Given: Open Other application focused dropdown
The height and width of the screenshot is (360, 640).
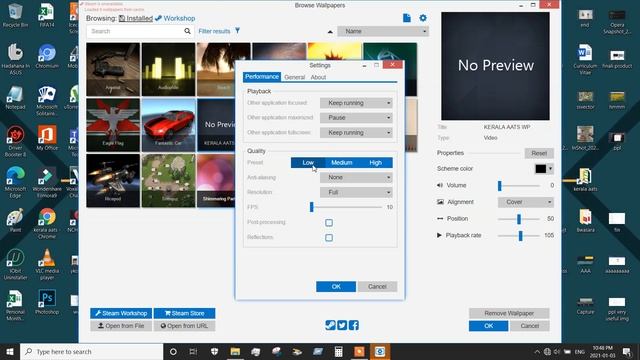Looking at the screenshot, I should (356, 103).
